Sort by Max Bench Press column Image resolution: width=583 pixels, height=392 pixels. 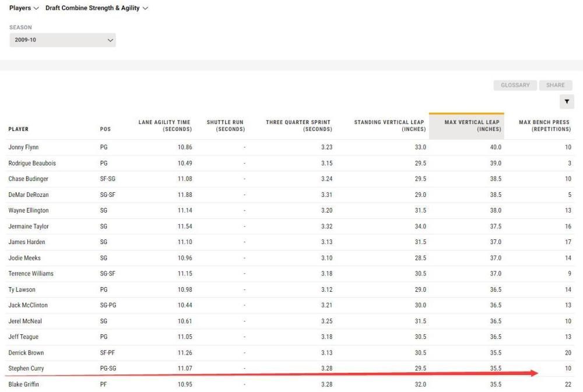coord(545,126)
